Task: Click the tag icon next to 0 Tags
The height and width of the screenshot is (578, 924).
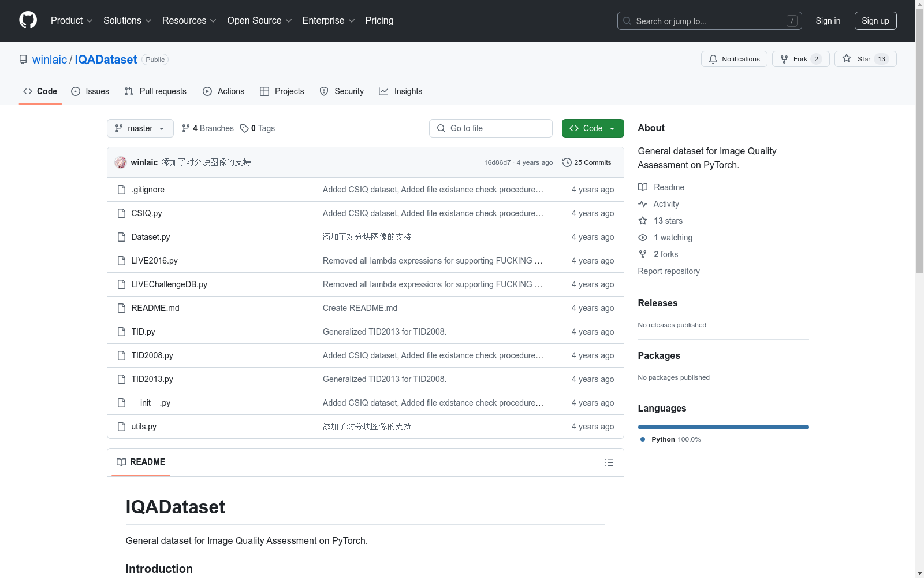Action: point(244,128)
